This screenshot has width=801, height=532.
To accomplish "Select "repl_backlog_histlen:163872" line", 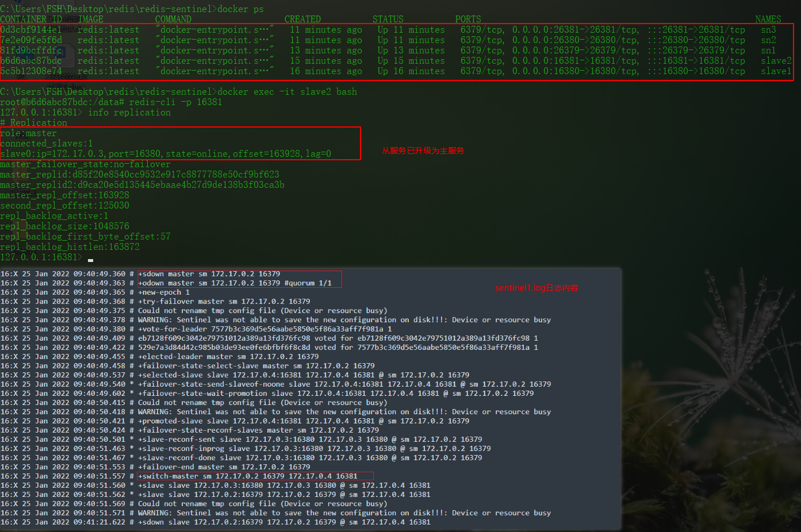I will point(70,247).
